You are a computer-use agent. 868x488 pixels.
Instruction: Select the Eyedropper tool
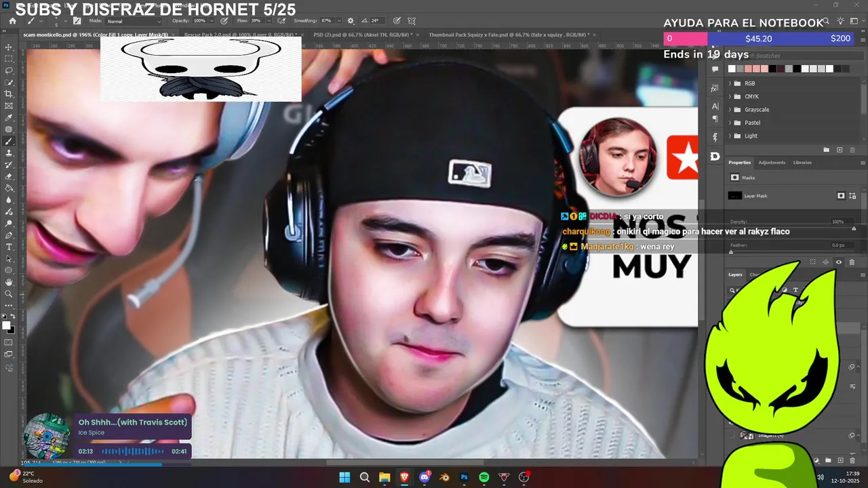(9, 118)
